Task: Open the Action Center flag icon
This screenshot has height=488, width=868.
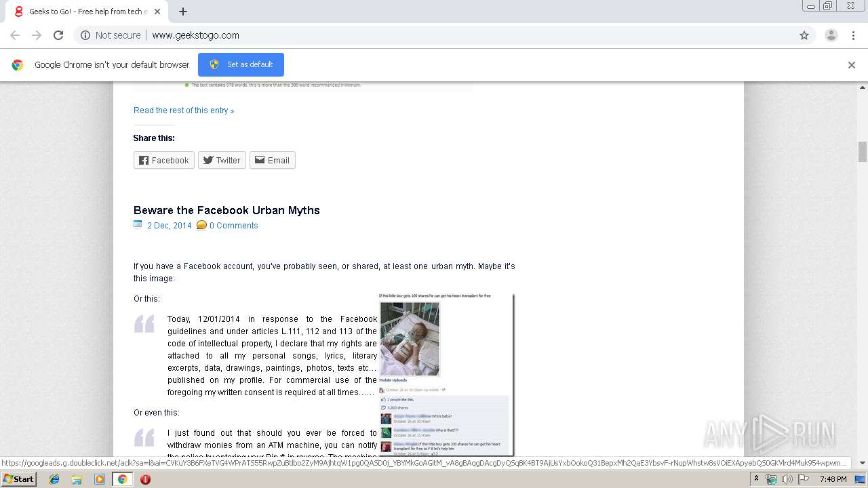Action: tap(804, 479)
